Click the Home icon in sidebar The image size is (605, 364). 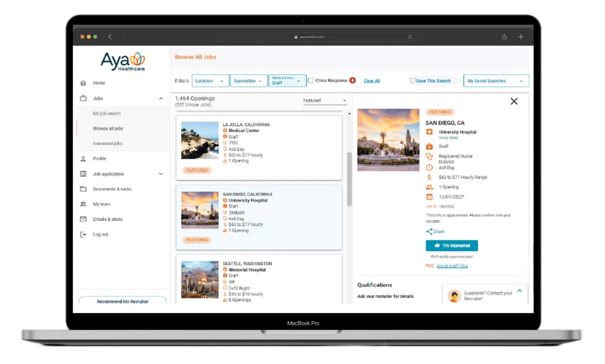click(x=83, y=83)
